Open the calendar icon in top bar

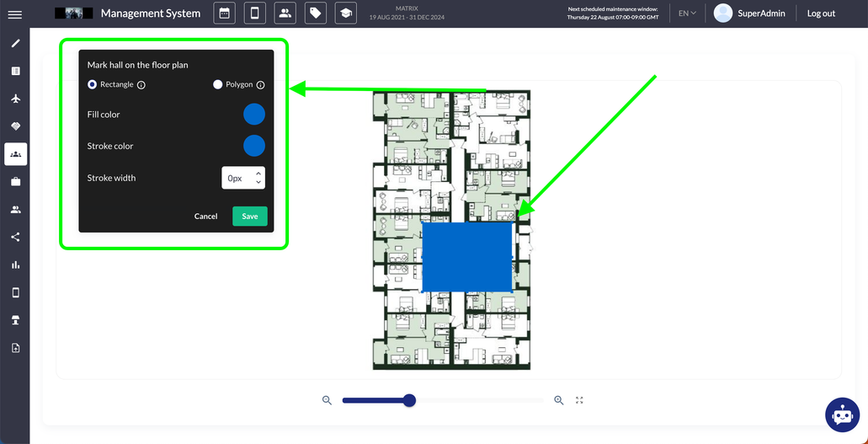pos(224,13)
